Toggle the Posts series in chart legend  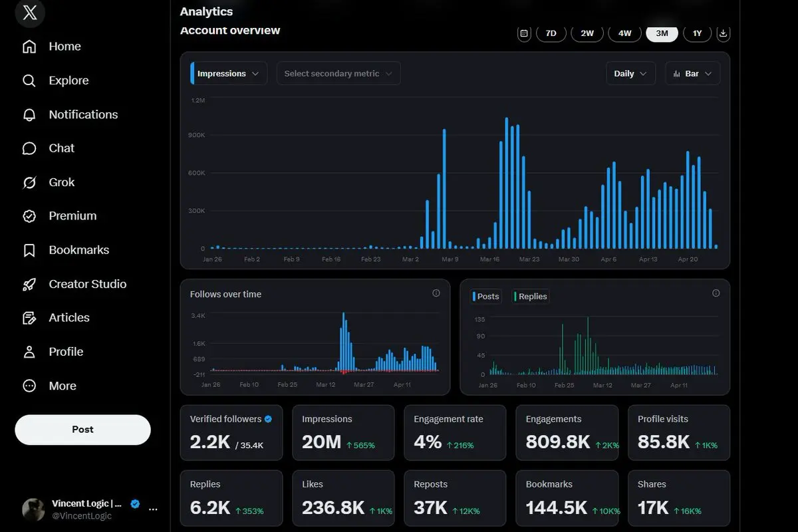tap(485, 297)
